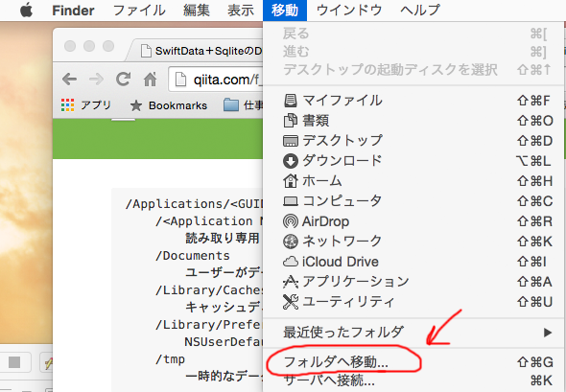Open the 仕事 bookmark folder

tap(244, 105)
